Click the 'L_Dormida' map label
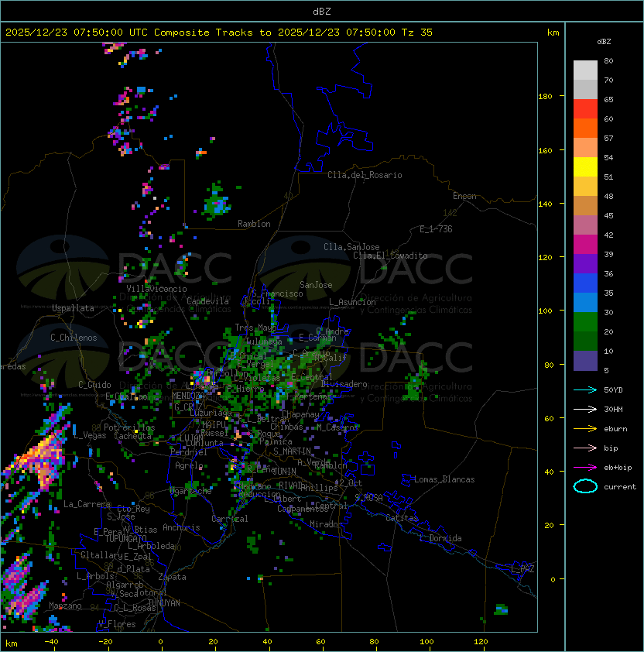 (x=440, y=538)
